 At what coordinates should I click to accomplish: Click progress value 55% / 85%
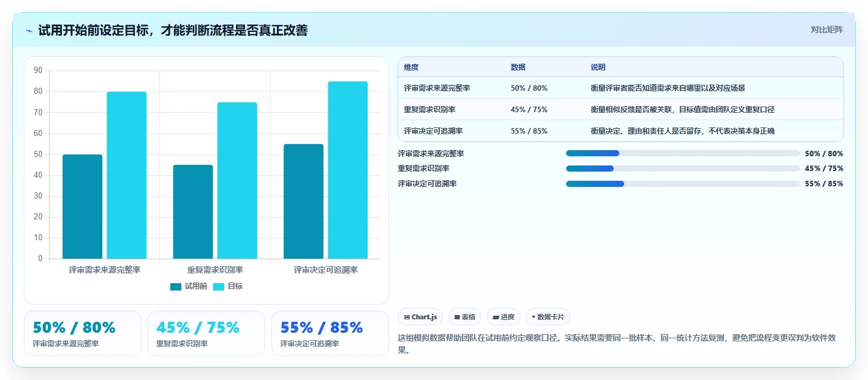(x=824, y=183)
